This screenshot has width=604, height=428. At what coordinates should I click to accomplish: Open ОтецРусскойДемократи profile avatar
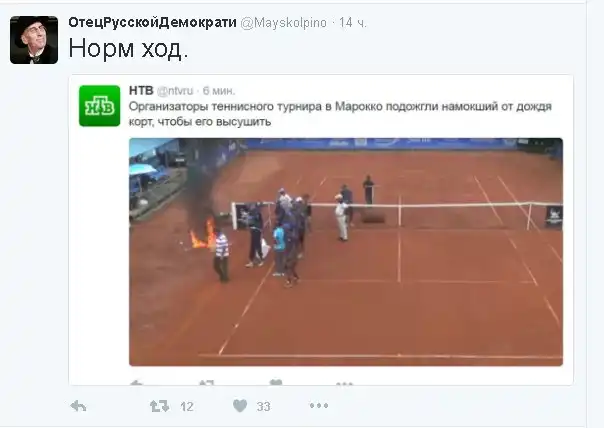(34, 40)
